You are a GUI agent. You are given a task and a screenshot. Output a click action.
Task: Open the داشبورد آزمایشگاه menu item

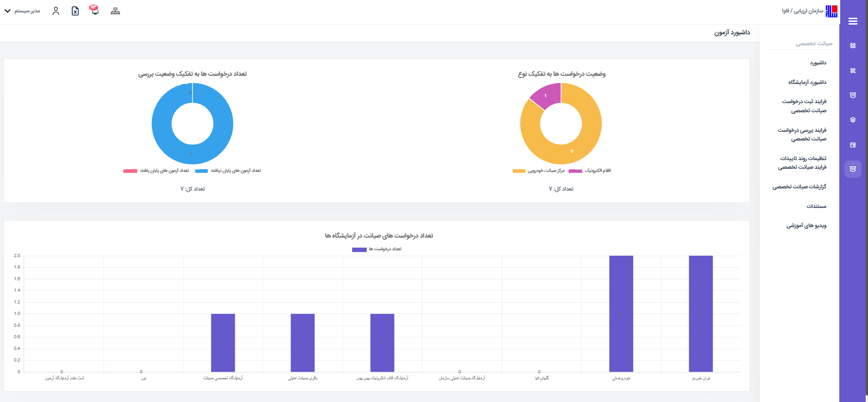click(x=807, y=82)
